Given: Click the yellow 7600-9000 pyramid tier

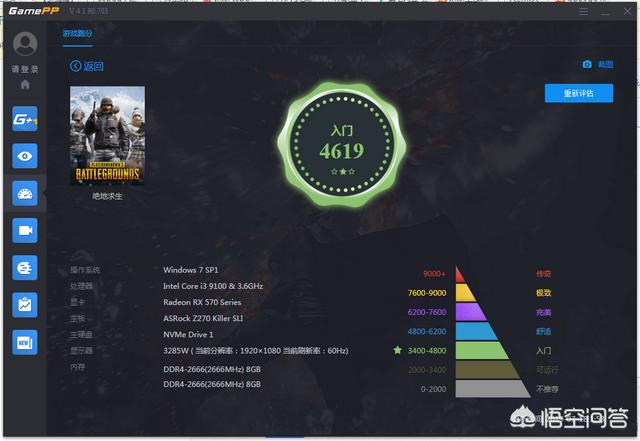Looking at the screenshot, I should point(465,293).
